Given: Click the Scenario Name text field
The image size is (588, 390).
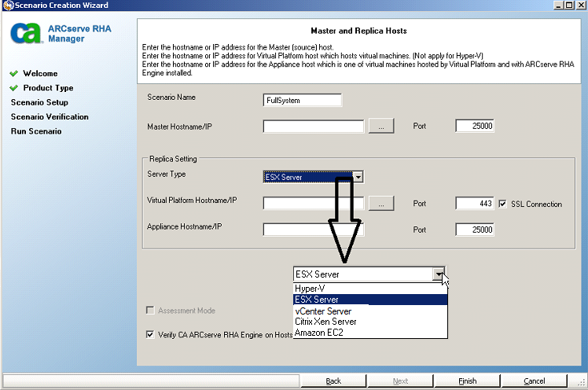Looking at the screenshot, I should pyautogui.click(x=303, y=100).
